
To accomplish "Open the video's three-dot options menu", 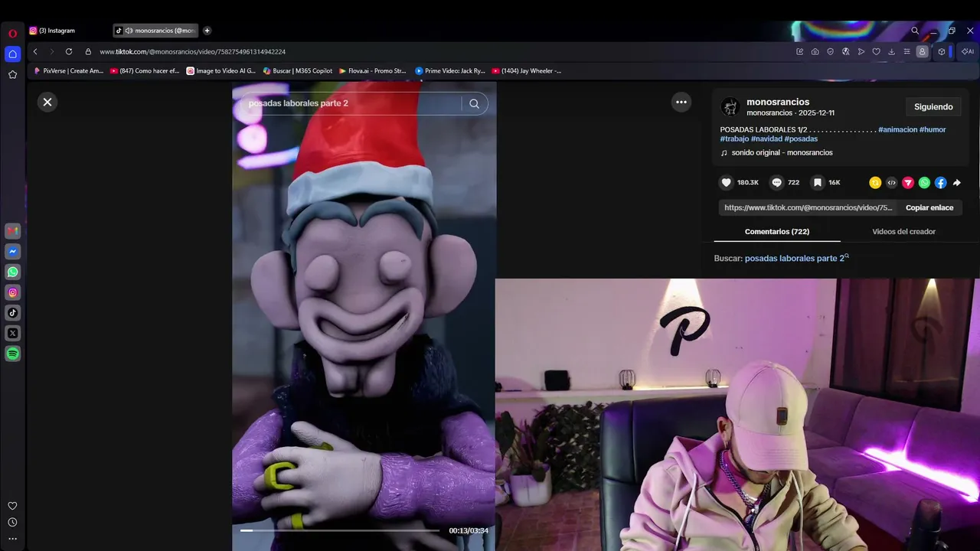I will 681,102.
